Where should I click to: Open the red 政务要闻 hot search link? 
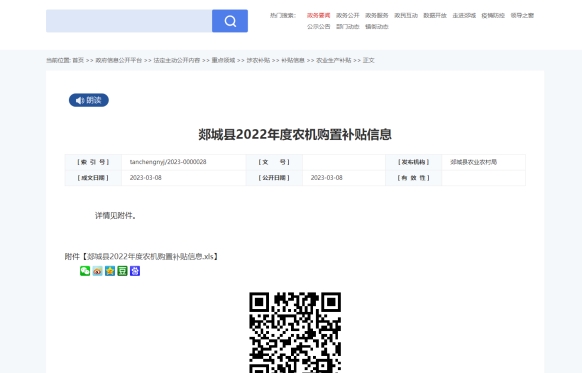pyautogui.click(x=318, y=16)
